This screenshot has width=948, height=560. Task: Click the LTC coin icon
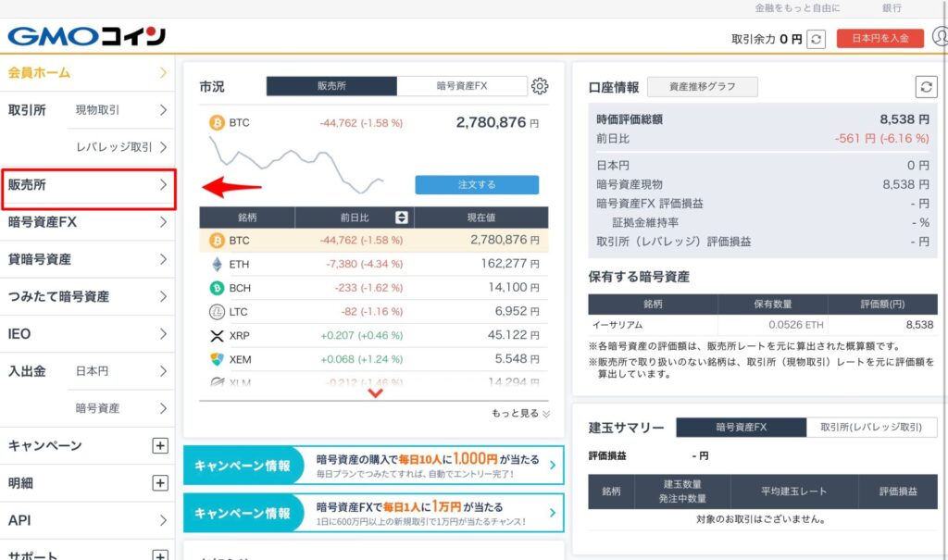coord(217,312)
